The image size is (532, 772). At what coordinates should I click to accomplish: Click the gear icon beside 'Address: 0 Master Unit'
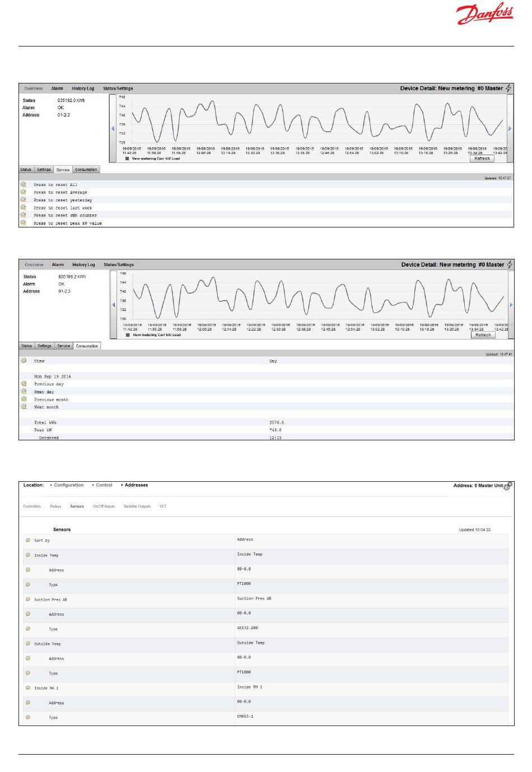(x=508, y=485)
